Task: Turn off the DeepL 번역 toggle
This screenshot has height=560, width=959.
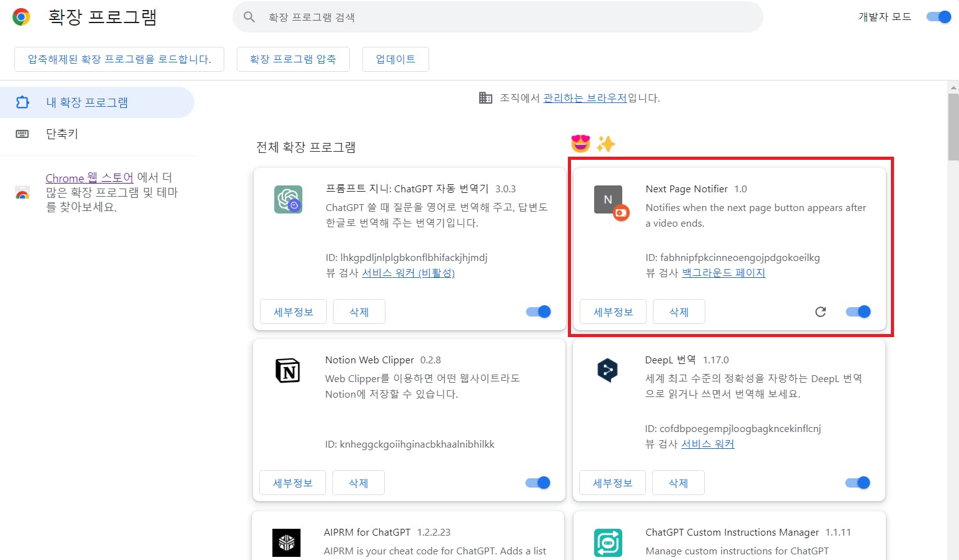Action: click(858, 483)
